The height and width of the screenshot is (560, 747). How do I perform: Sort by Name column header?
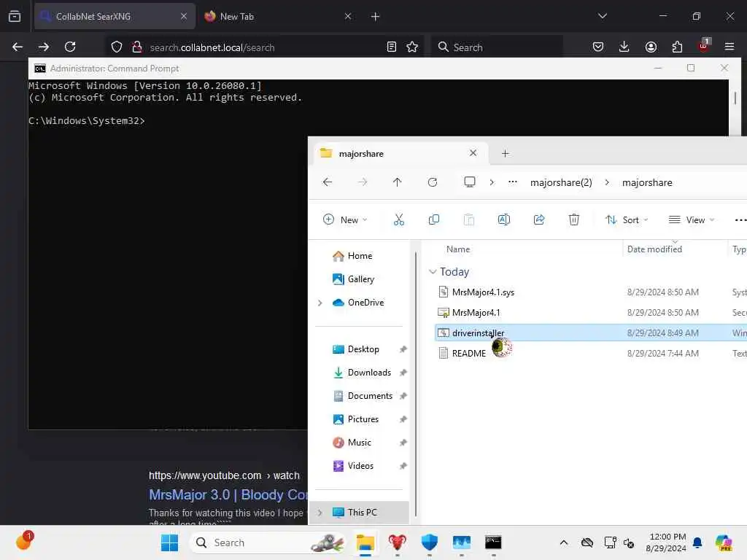click(x=458, y=249)
